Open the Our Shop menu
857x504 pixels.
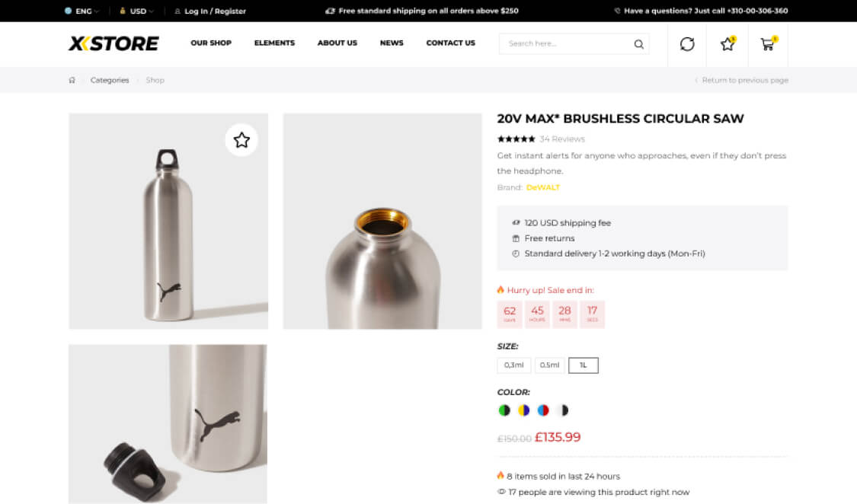click(211, 43)
